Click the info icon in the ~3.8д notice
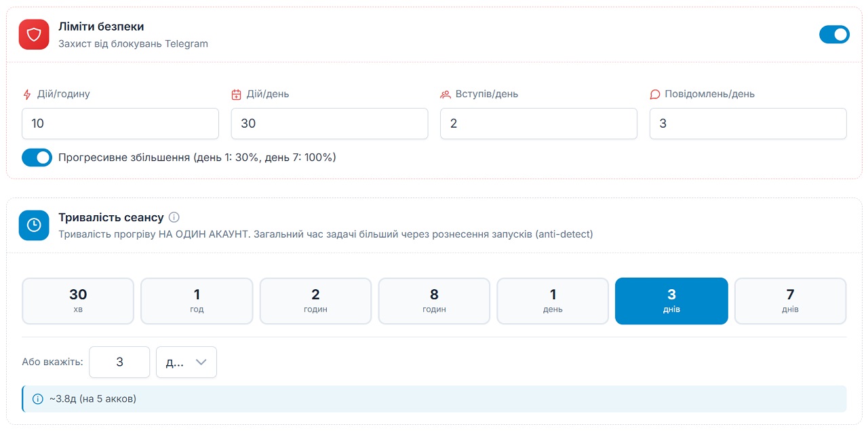This screenshot has height=431, width=868. pyautogui.click(x=38, y=399)
